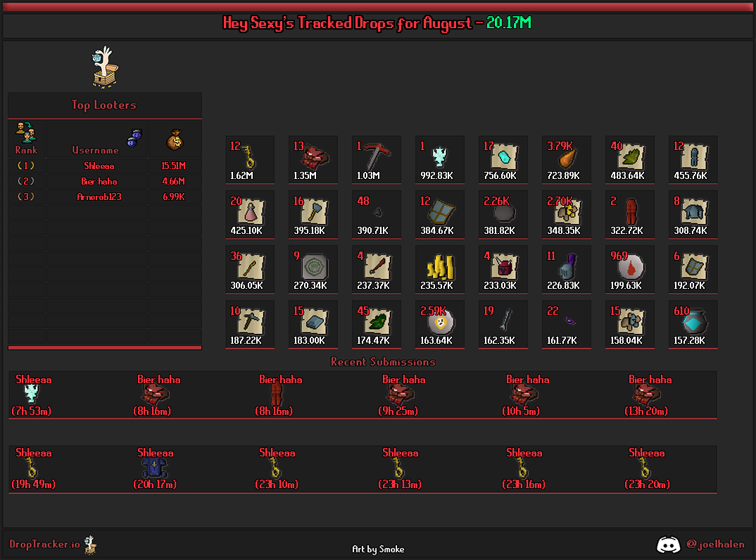This screenshot has height=560, width=756.
Task: Select rank (1) in the leaderboard
Action: 26,166
